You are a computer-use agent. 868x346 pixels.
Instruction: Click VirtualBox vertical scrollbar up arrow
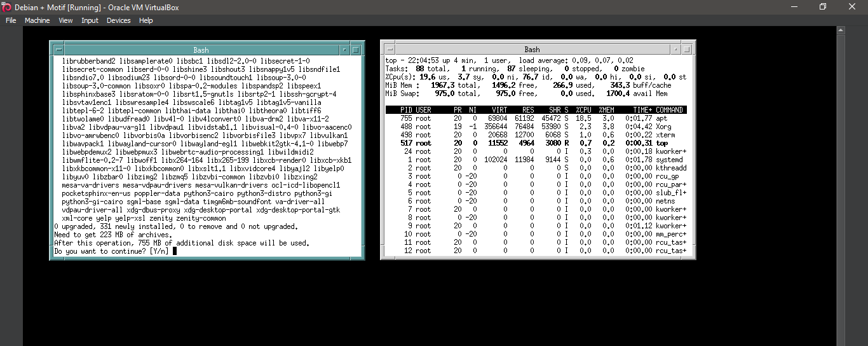(841, 30)
